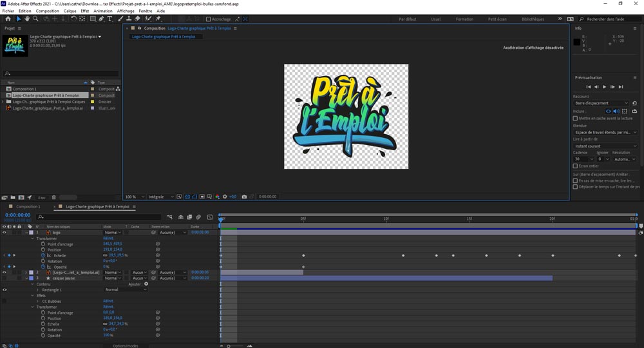Open the Intégrale resolution dropdown
The image size is (644, 348).
[x=161, y=197]
